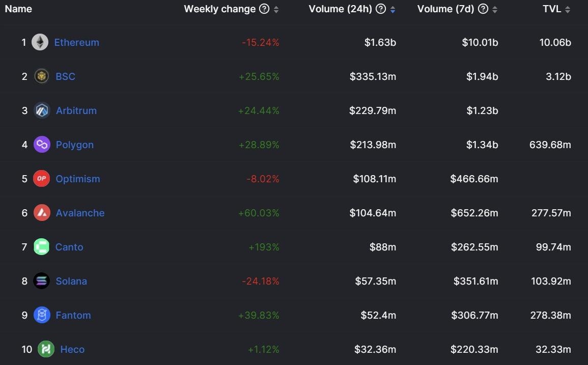The width and height of the screenshot is (588, 365).
Task: Click the Ethereum chain logo icon
Action: coord(40,42)
